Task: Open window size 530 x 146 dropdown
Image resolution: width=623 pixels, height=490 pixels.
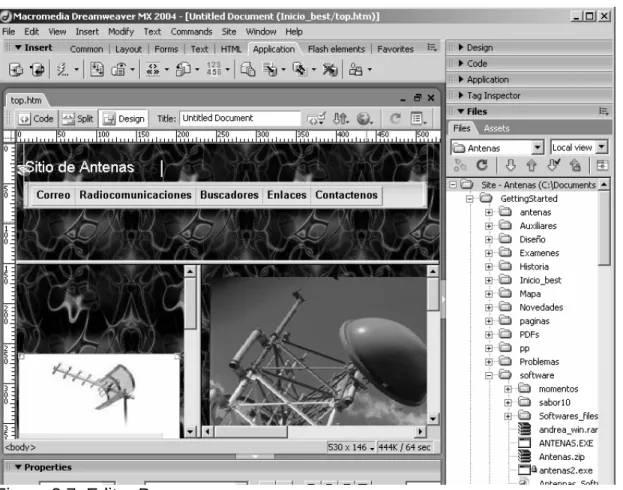Action: [351, 447]
